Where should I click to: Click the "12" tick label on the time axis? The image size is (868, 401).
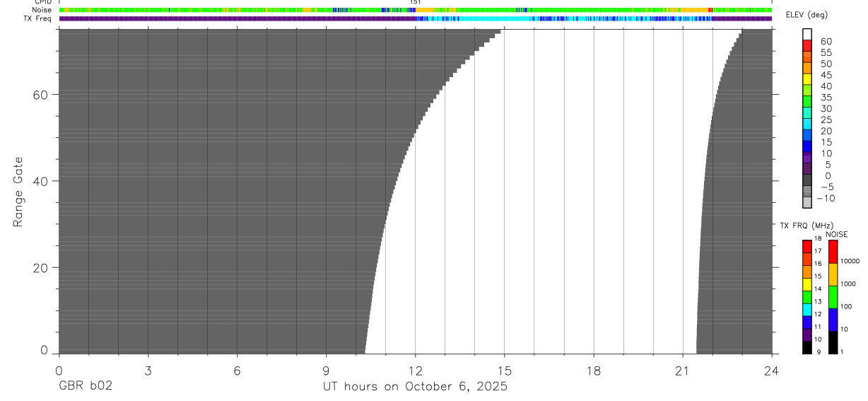[415, 370]
